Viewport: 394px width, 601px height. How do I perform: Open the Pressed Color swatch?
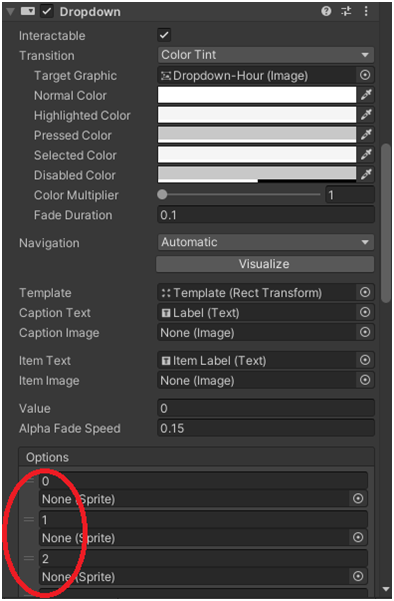point(257,135)
